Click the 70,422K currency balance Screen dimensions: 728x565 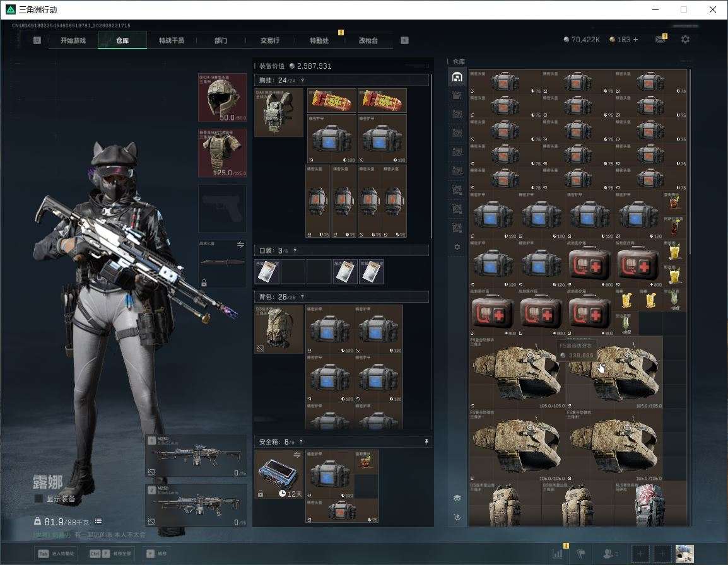pyautogui.click(x=581, y=40)
